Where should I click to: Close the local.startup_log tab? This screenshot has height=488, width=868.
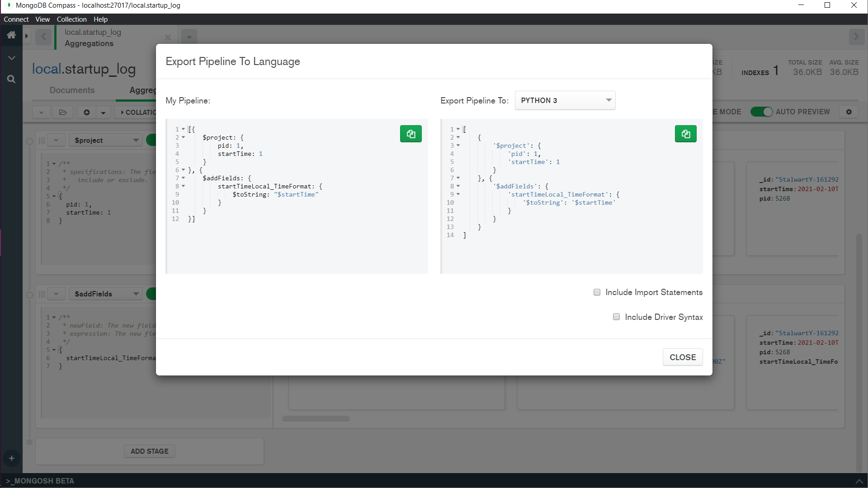(x=168, y=38)
